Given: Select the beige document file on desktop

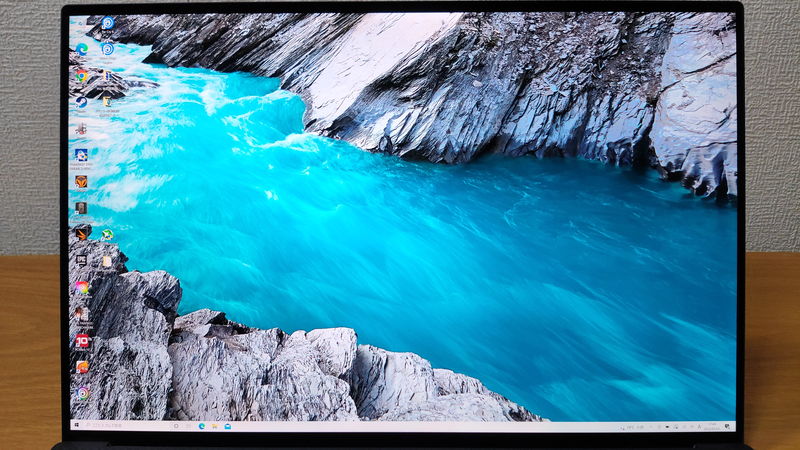Looking at the screenshot, I should click(x=107, y=261).
